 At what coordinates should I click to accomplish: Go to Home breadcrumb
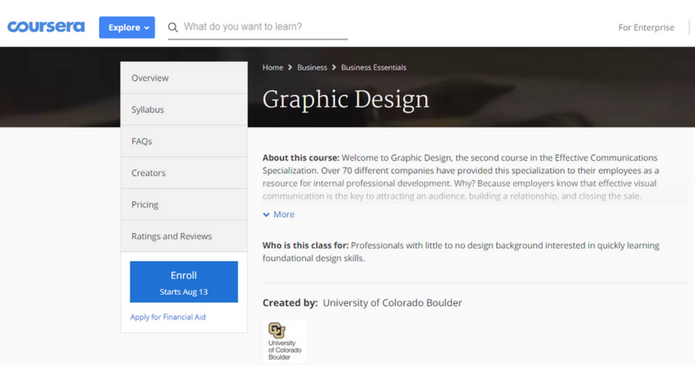coord(273,67)
